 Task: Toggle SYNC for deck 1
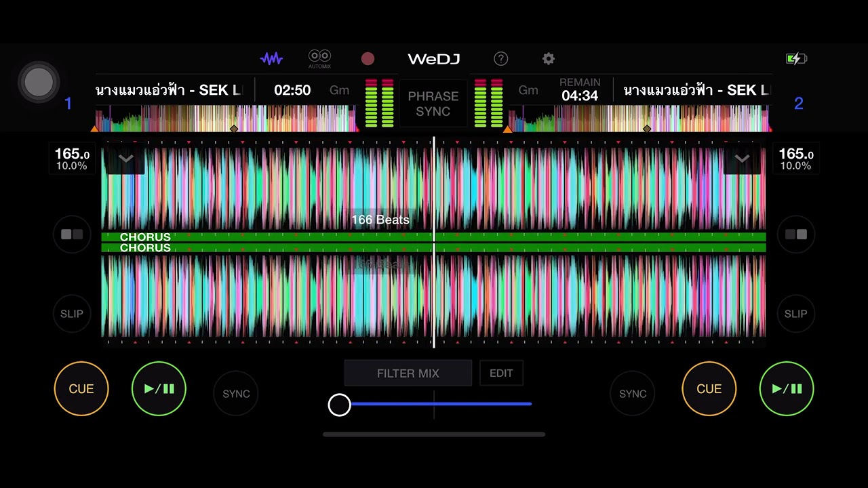point(236,394)
